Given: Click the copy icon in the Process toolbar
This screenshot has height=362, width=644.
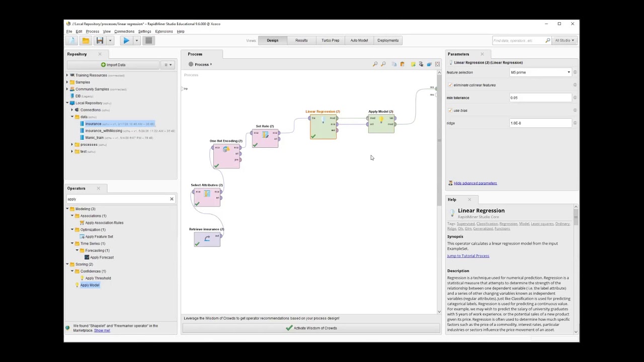Looking at the screenshot, I should coord(394,64).
